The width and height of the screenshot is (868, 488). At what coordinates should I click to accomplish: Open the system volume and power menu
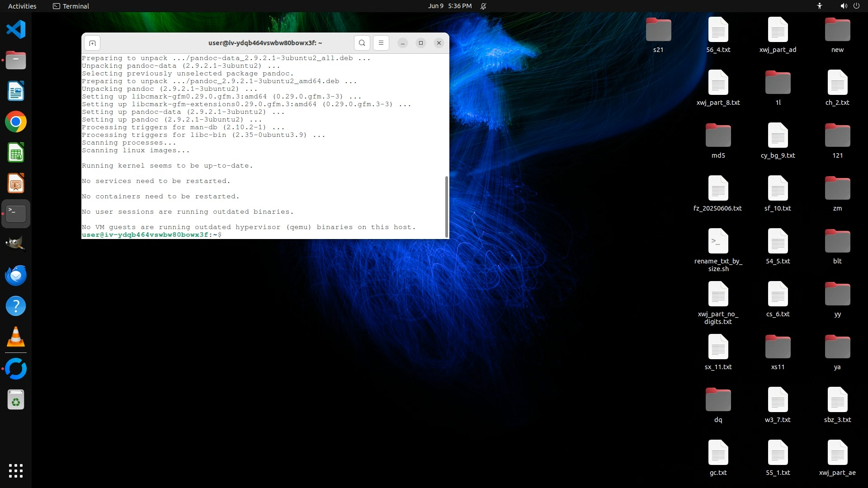click(x=849, y=6)
